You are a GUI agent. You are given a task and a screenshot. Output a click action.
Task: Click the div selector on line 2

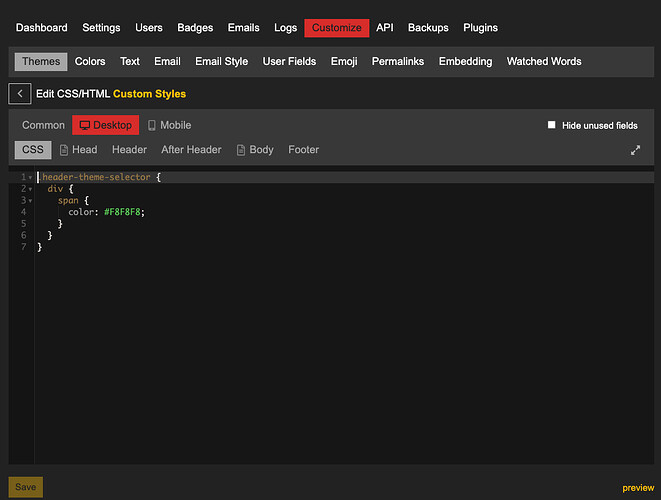pyautogui.click(x=55, y=189)
